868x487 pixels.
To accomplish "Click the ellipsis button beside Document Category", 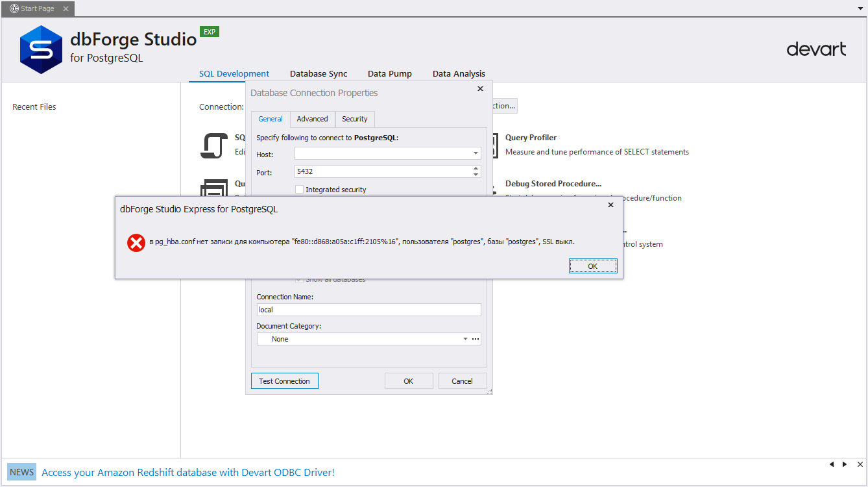I will coord(476,339).
